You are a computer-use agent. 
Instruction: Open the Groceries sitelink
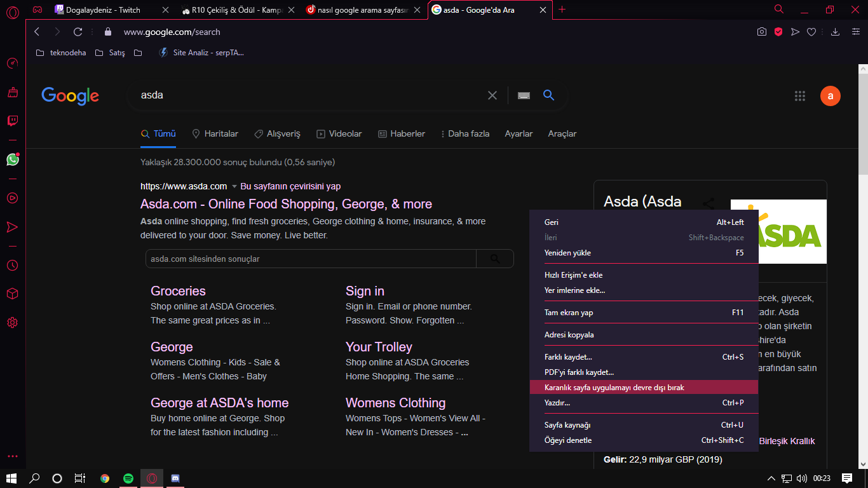[178, 291]
